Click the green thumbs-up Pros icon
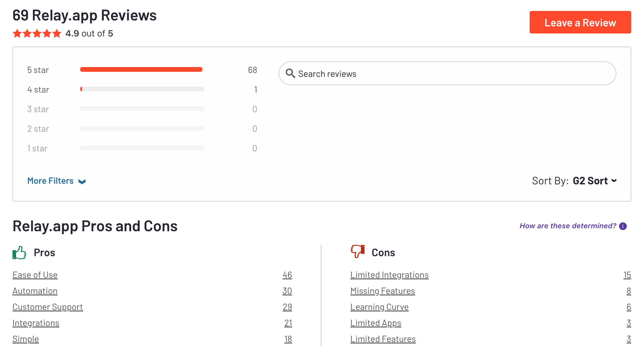 pyautogui.click(x=19, y=252)
